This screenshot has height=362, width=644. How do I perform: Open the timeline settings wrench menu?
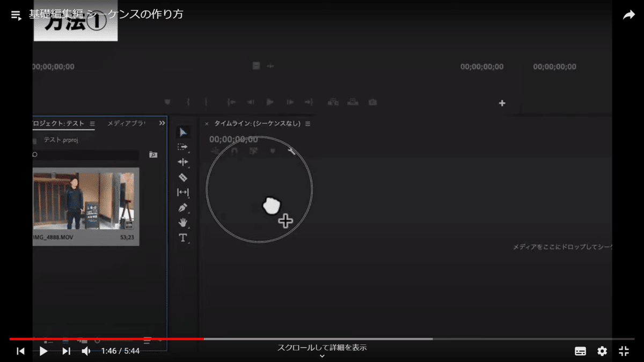[x=291, y=151]
